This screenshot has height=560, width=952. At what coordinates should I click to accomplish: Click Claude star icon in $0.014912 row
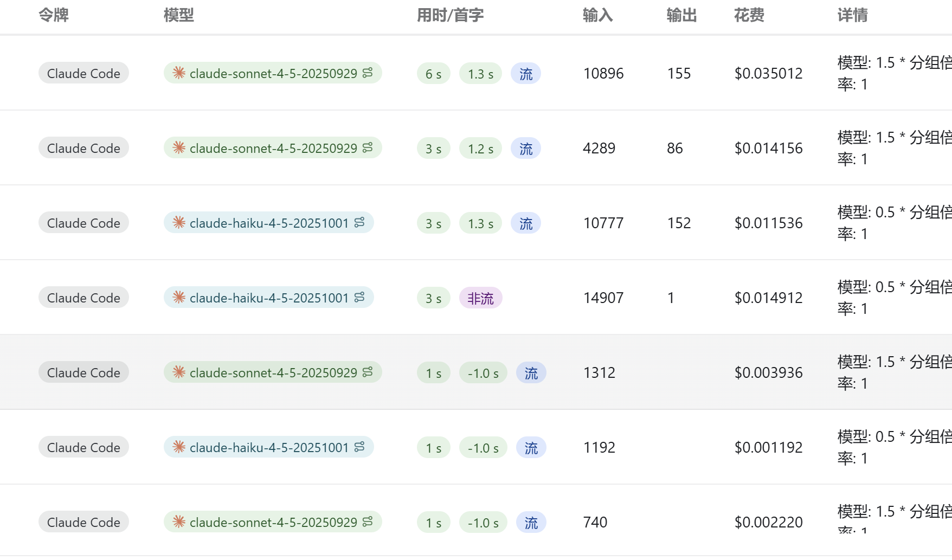pyautogui.click(x=179, y=297)
